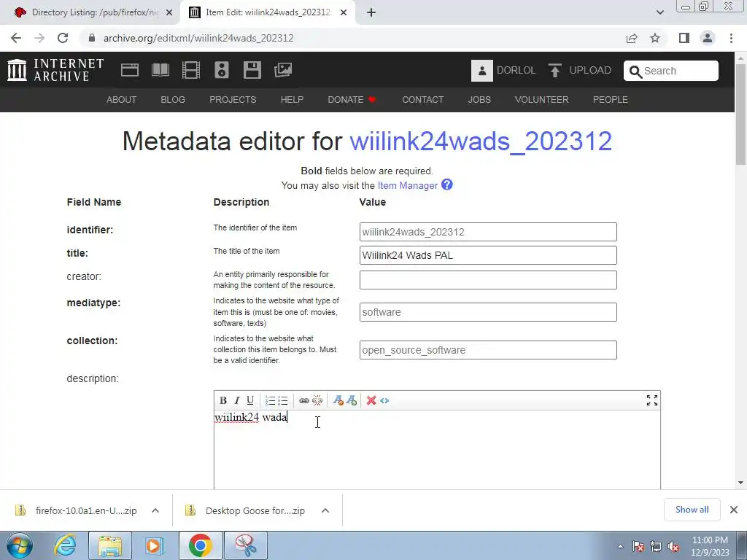Open a new Chrome tab
Screen dimensions: 747x560
(371, 12)
